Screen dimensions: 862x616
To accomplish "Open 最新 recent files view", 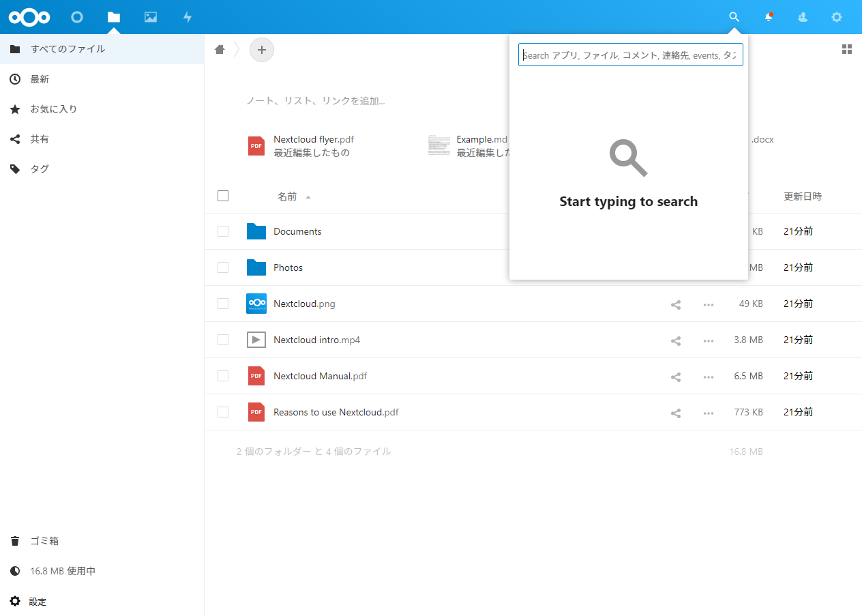I will click(102, 79).
